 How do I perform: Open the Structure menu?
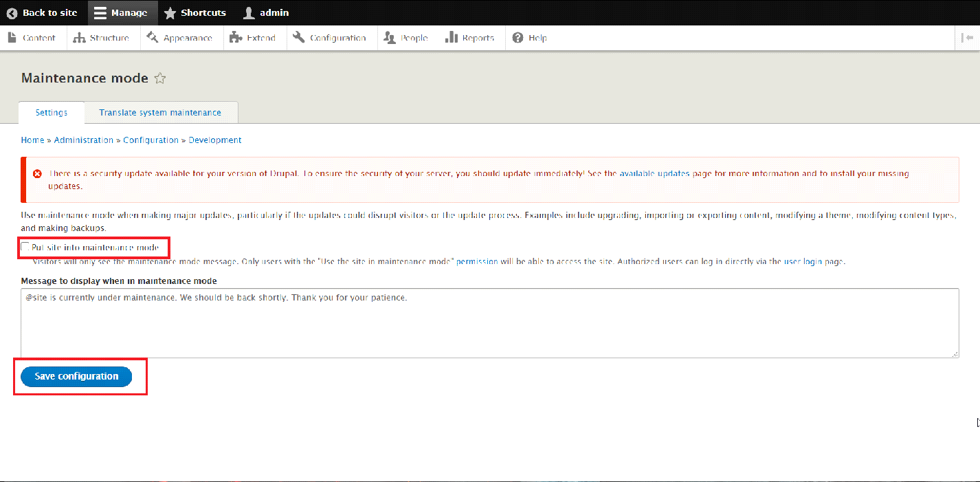click(102, 38)
